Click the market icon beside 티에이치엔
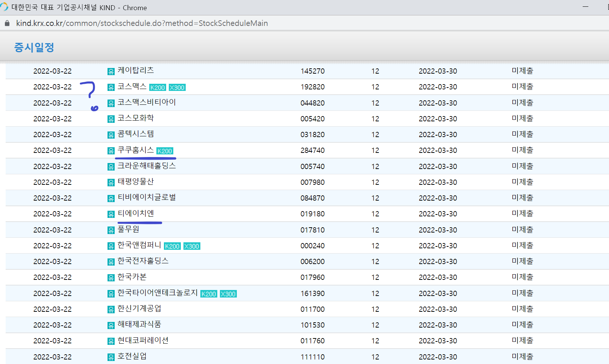The height and width of the screenshot is (364, 609). tap(111, 214)
